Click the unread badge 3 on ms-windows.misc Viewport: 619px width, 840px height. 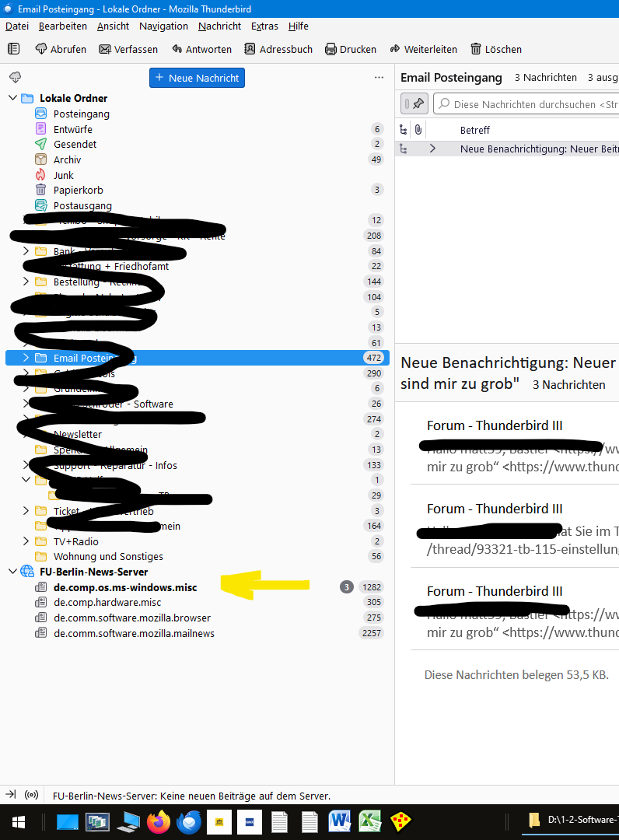click(x=347, y=587)
